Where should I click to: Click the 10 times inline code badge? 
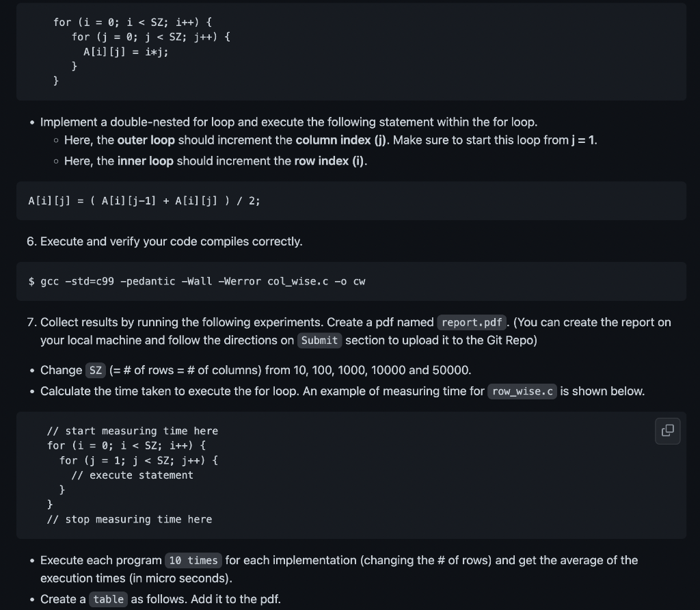click(193, 560)
